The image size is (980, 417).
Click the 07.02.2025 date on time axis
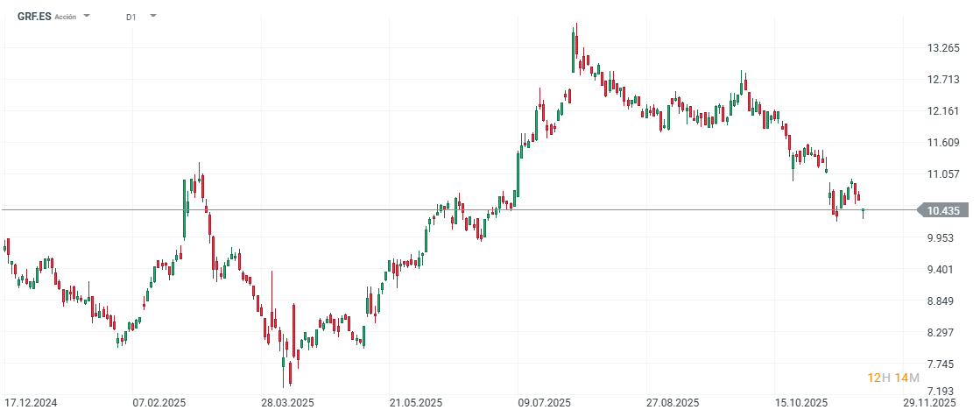(x=159, y=403)
